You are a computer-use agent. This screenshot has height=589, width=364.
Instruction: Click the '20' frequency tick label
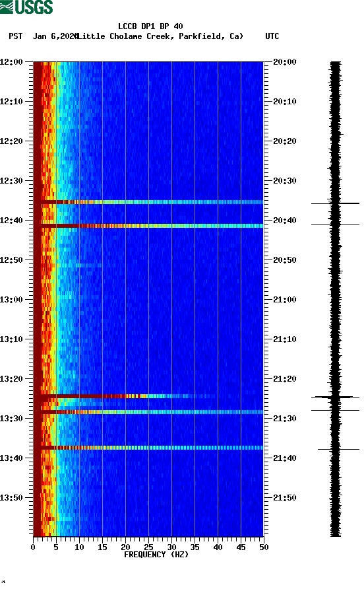(125, 547)
